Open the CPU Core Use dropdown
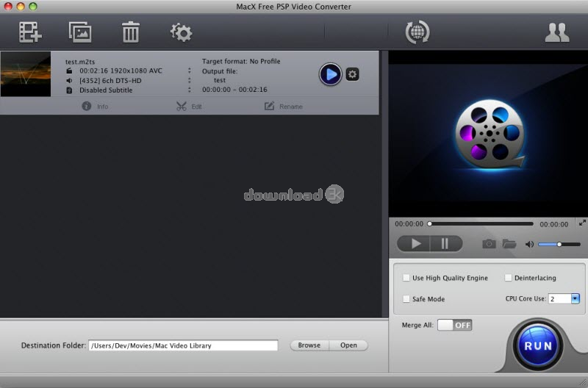The image size is (588, 388). [x=575, y=298]
